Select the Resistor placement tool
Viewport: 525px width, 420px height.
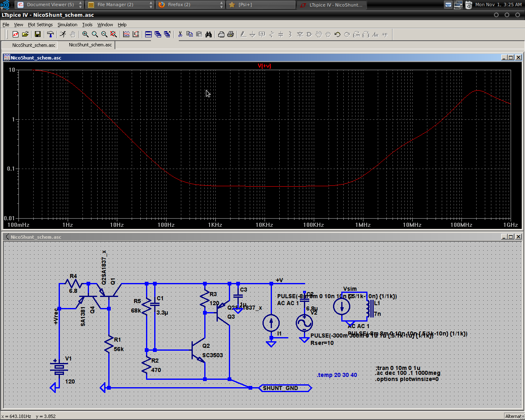tap(272, 34)
